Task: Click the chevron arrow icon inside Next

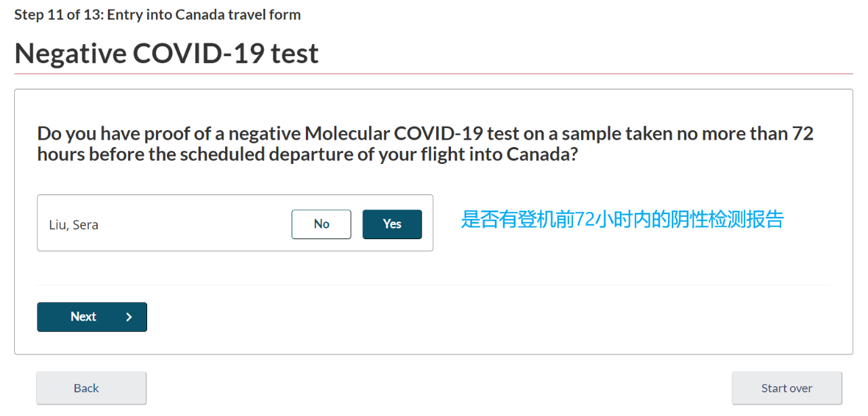Action: 129,317
